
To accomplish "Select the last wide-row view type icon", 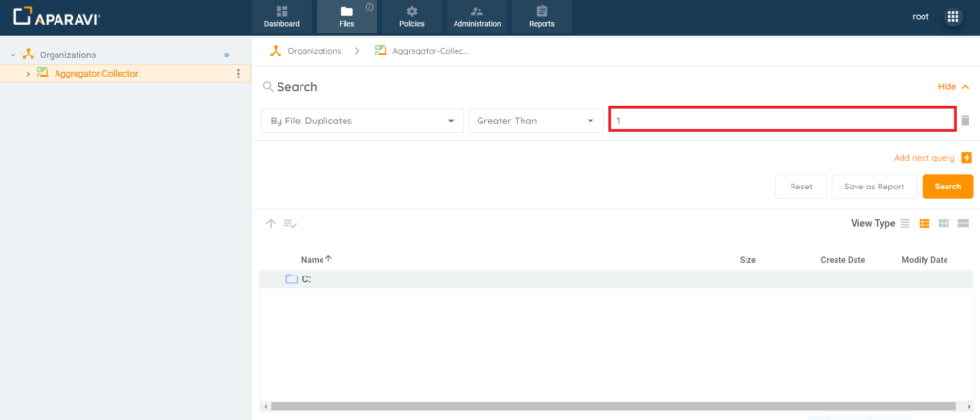I will point(964,223).
